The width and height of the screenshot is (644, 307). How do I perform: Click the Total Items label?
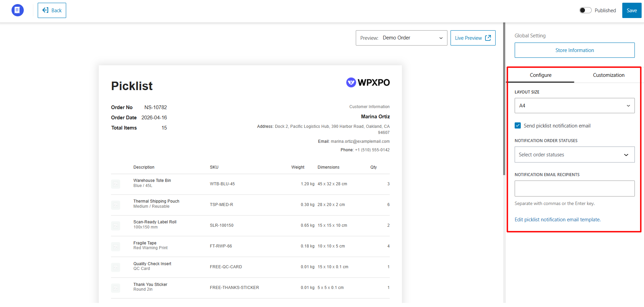click(x=124, y=128)
